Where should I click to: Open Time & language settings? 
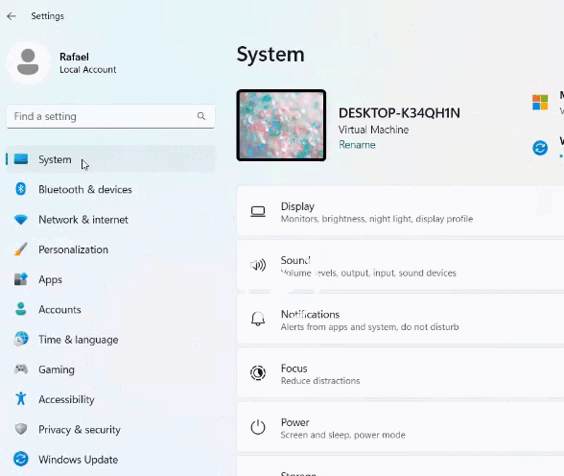[x=111, y=339]
